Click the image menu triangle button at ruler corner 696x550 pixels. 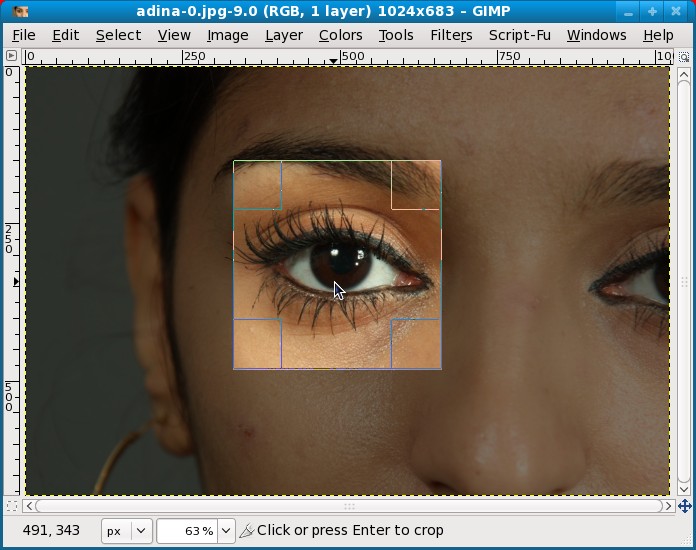(x=12, y=56)
